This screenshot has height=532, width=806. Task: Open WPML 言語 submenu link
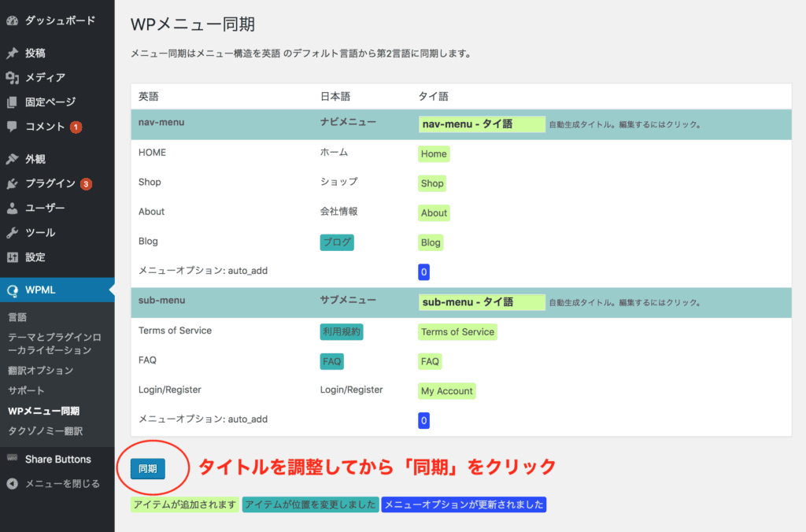tap(17, 317)
